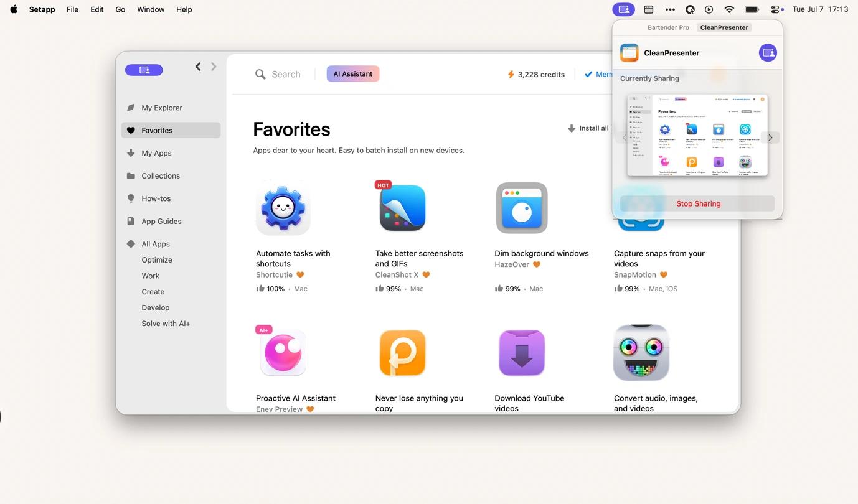Open the pink Enev Preview app icon
The image size is (858, 504).
coord(283,353)
